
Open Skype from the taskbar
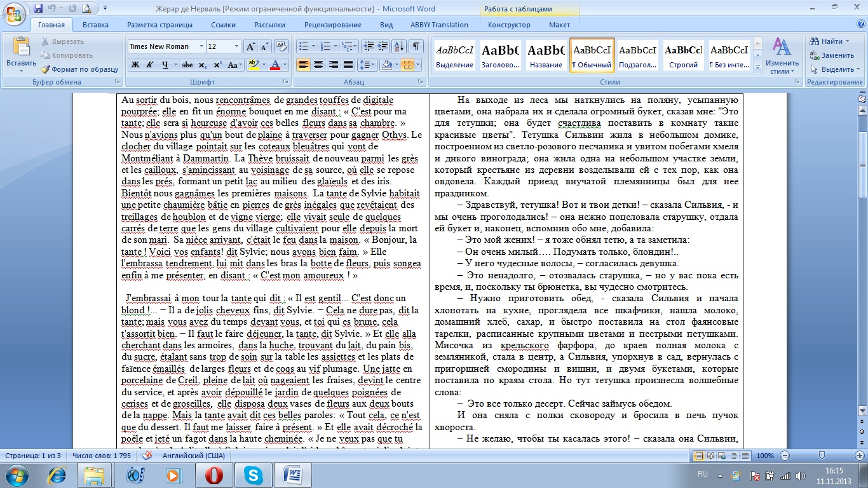coord(253,475)
